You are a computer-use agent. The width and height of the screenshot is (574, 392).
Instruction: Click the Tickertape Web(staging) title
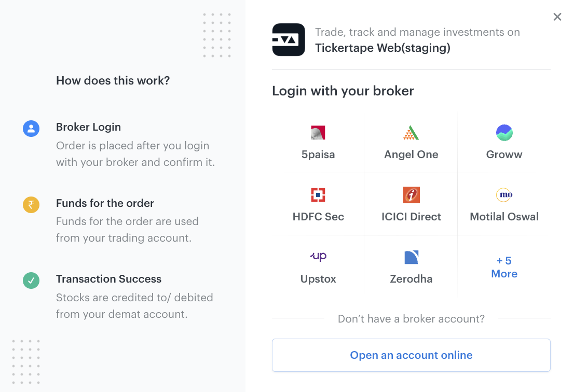click(x=383, y=48)
